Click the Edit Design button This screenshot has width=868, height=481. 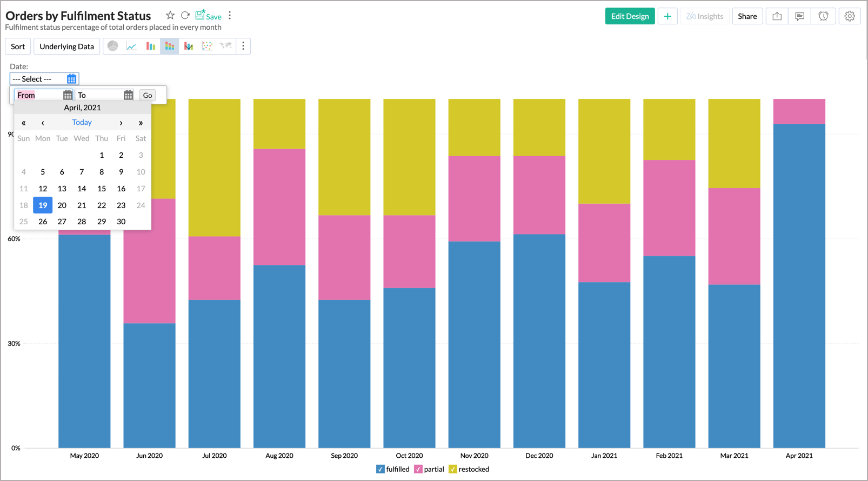[630, 16]
